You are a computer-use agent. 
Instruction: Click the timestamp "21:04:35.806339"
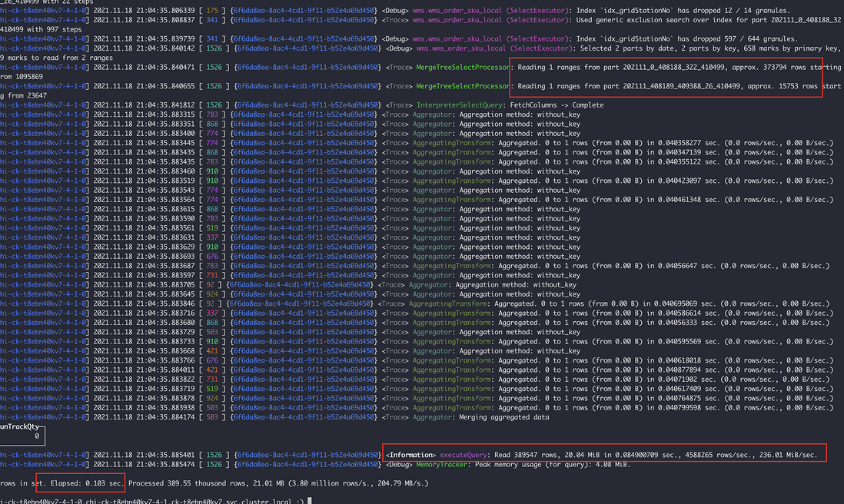pos(164,10)
